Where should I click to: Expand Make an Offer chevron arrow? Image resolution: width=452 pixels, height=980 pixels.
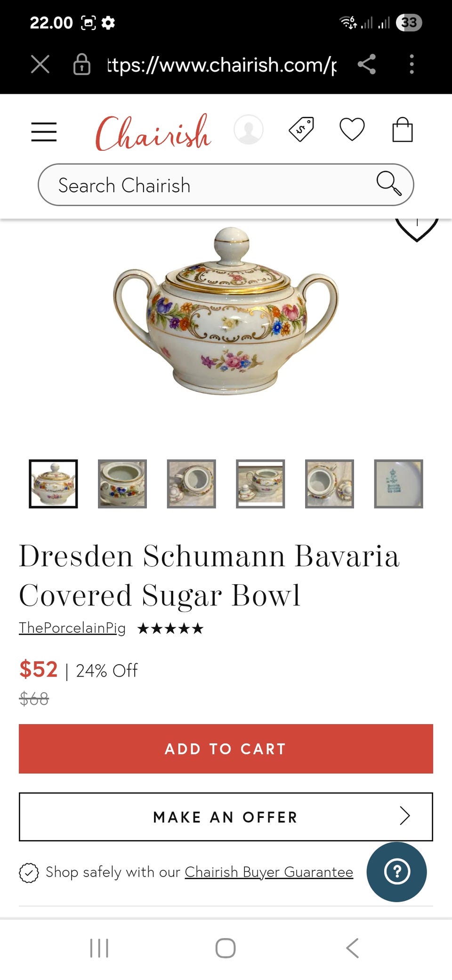(404, 816)
